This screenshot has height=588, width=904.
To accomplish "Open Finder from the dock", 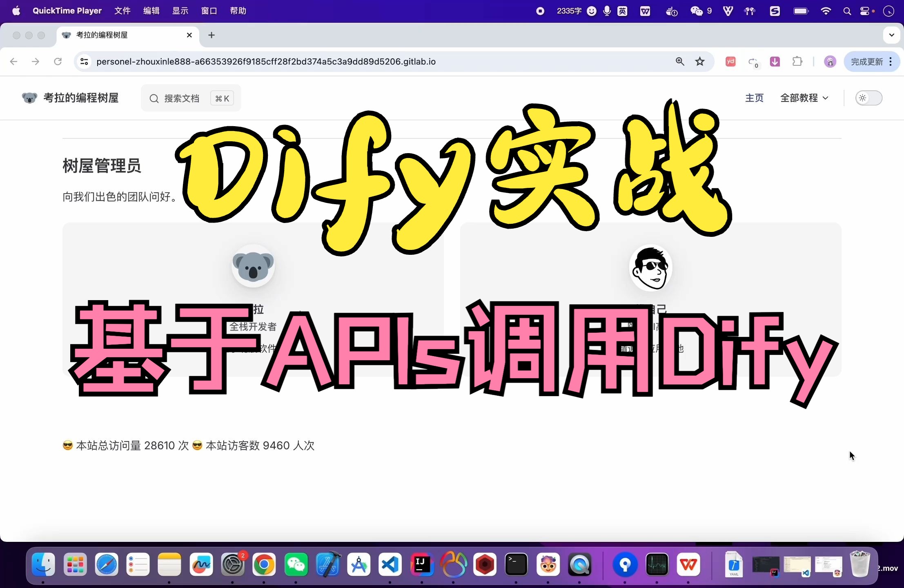I will (x=43, y=565).
